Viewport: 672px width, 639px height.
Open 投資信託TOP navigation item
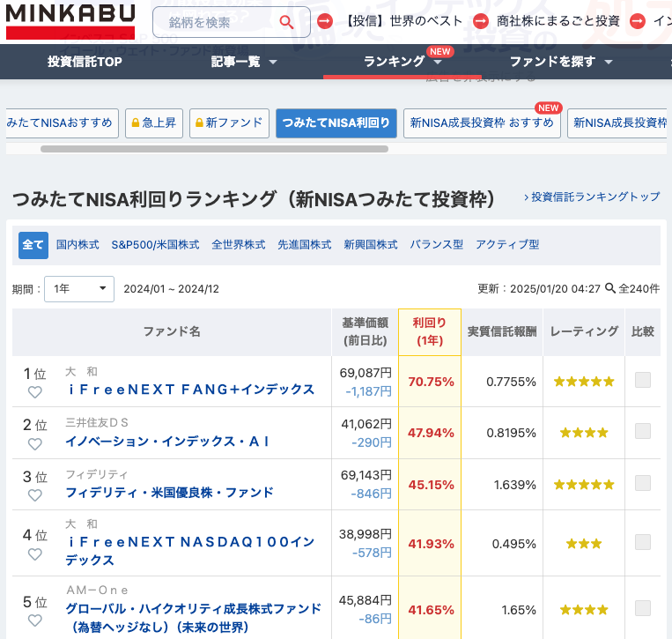tap(85, 62)
